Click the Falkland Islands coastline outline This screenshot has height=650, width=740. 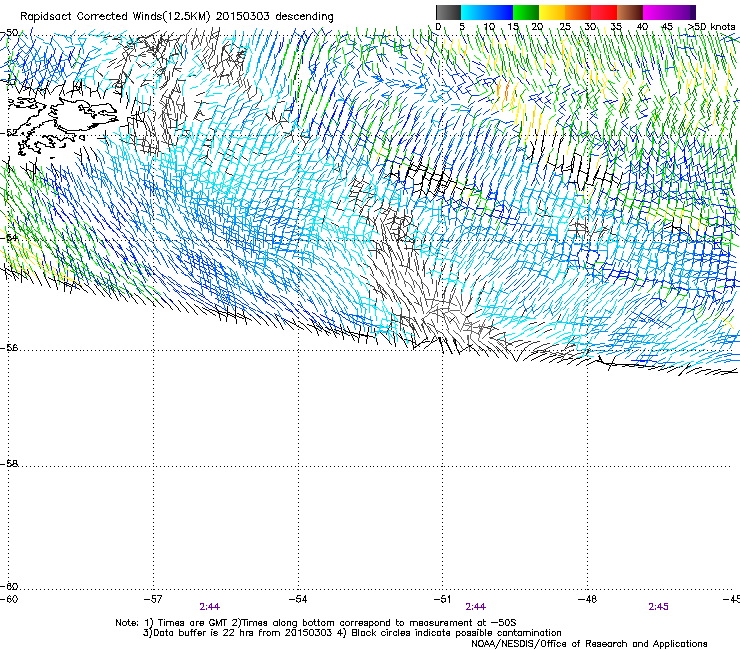[66, 124]
